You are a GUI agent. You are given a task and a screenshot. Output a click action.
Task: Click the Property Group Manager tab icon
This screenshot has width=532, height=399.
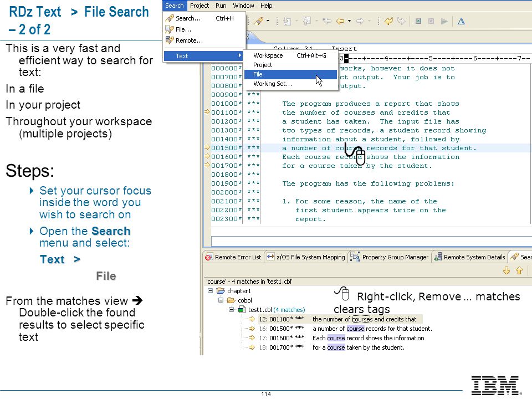pyautogui.click(x=355, y=257)
